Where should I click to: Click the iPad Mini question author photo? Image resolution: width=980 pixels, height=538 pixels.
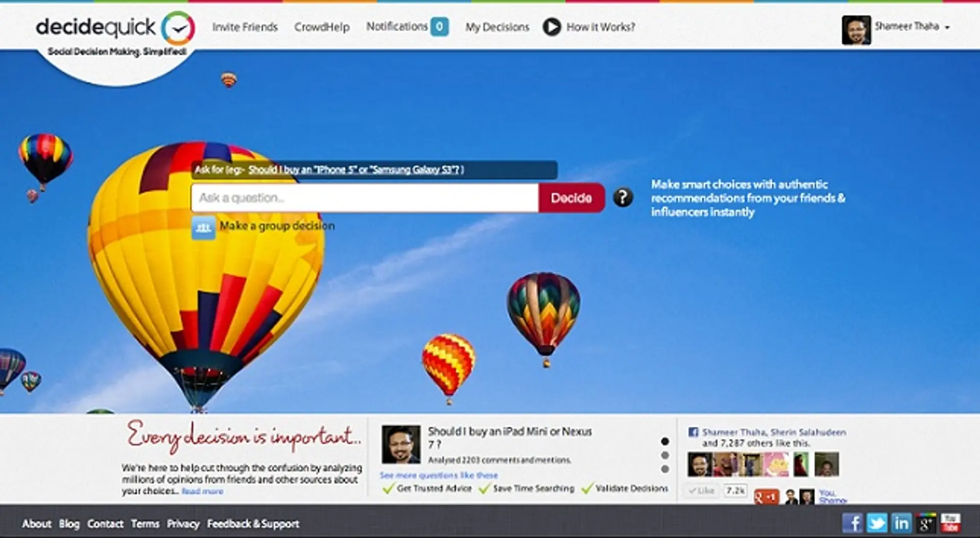pos(401,444)
